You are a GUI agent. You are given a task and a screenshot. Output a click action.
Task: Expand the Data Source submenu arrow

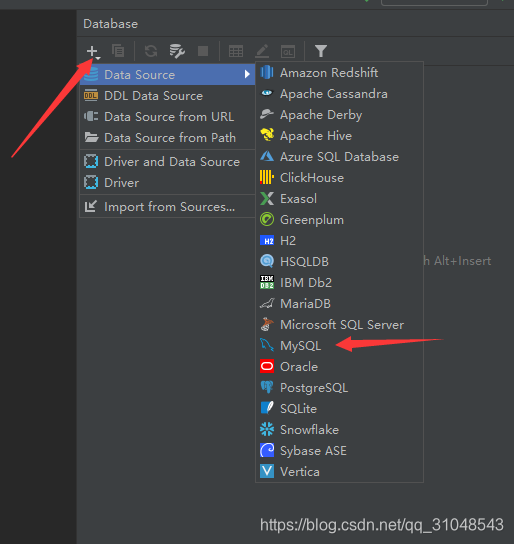point(247,74)
